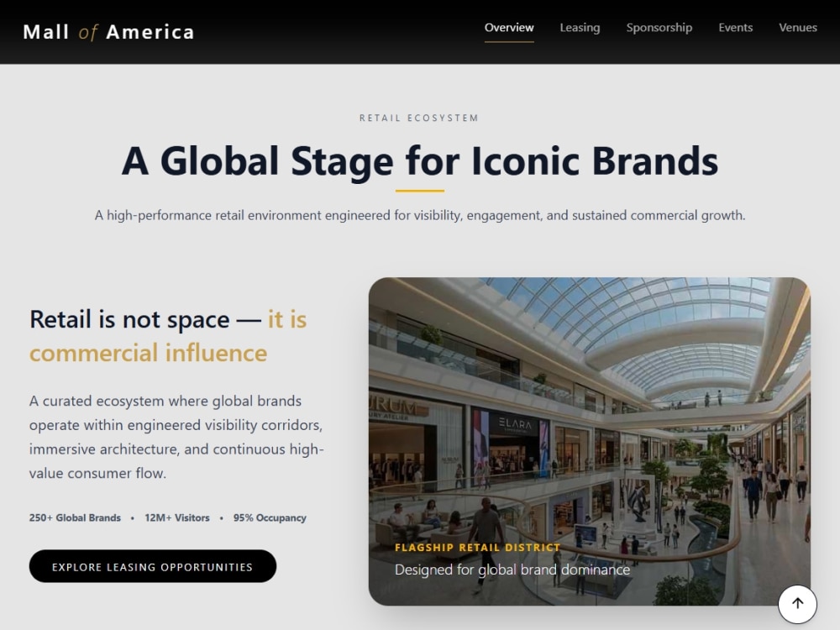Go to the Leasing nav item
The width and height of the screenshot is (840, 630).
(x=580, y=28)
